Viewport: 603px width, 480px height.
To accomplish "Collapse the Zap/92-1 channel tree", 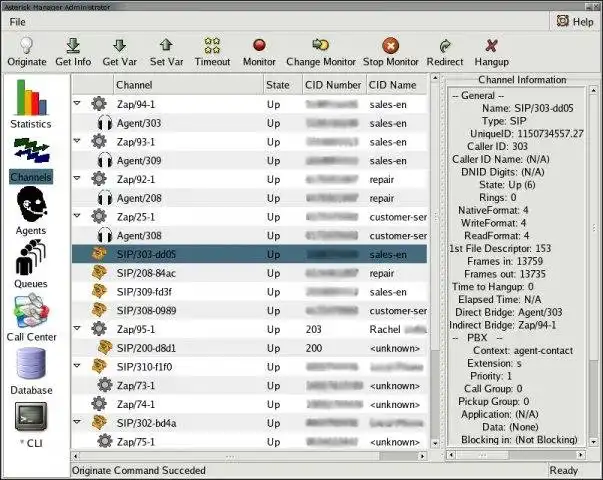I will (77, 178).
